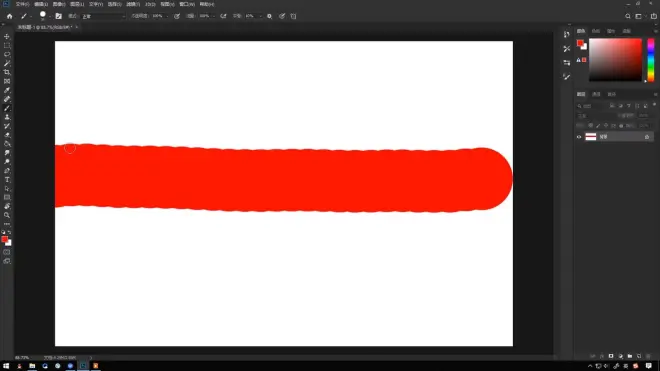Open the Layer menu
The height and width of the screenshot is (371, 660).
77,4
